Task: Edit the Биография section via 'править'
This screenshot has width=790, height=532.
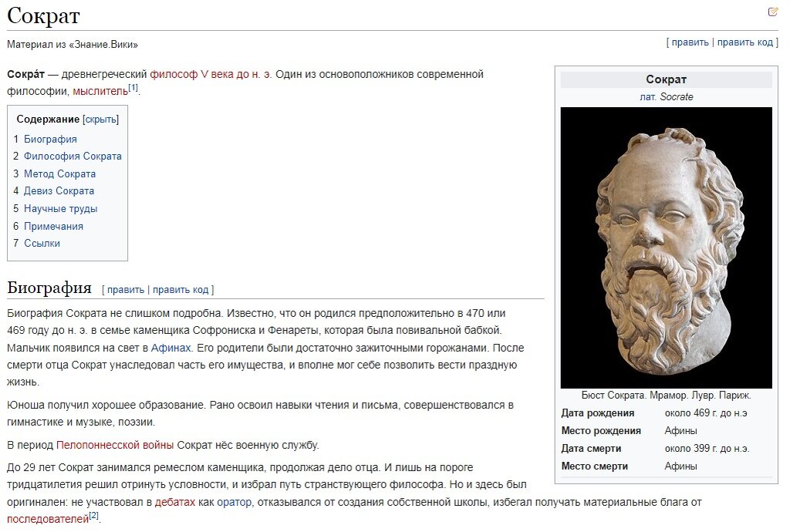Action: tap(126, 289)
